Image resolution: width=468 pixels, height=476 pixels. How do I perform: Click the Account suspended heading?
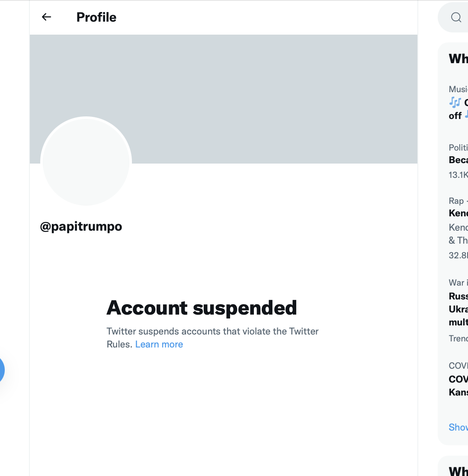point(202,308)
